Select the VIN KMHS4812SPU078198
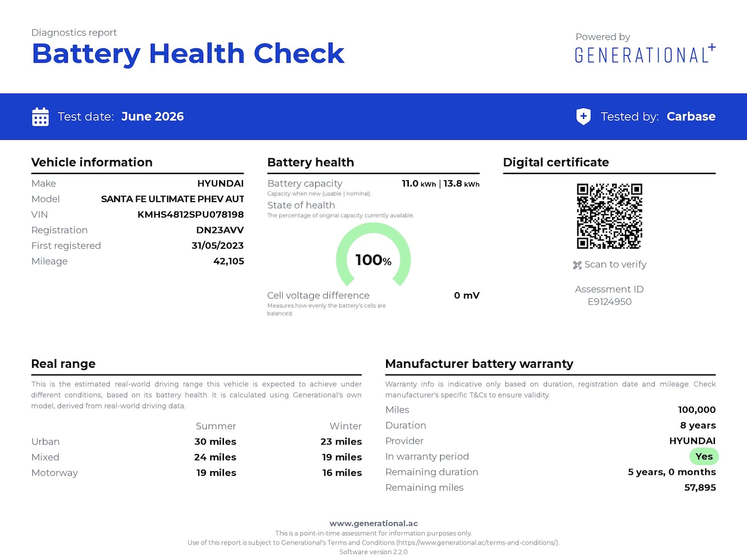 pyautogui.click(x=191, y=215)
